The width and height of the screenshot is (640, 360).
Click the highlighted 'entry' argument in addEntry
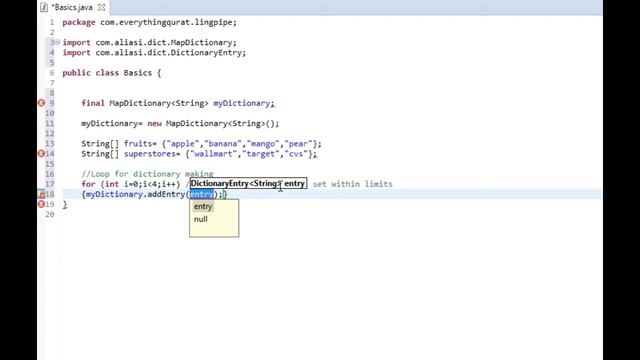click(x=202, y=194)
